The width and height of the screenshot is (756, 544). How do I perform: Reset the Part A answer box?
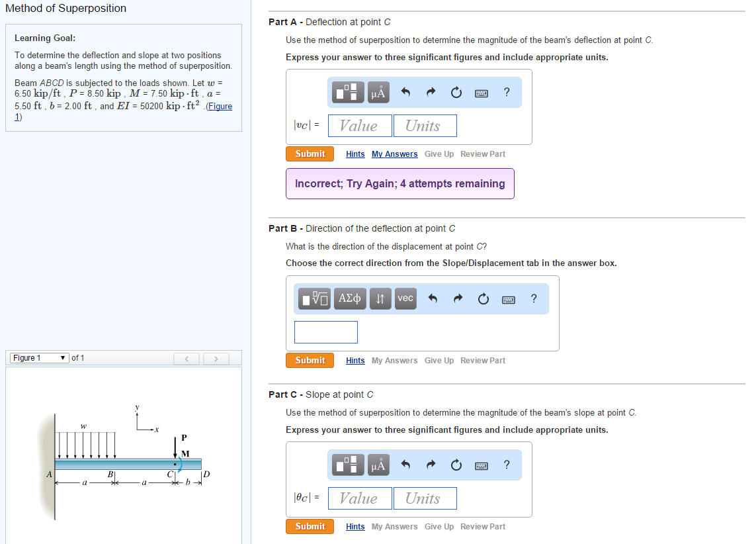point(456,93)
